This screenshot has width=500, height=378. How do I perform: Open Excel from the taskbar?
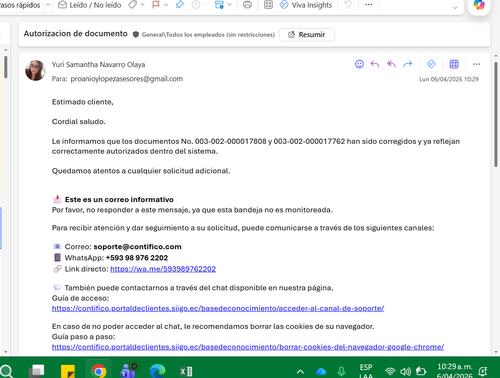186,371
